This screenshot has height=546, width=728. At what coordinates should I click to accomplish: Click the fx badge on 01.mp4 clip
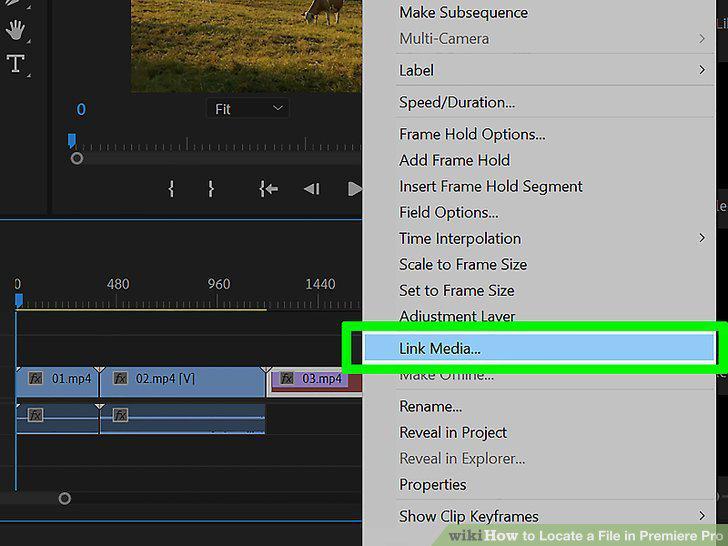click(36, 378)
